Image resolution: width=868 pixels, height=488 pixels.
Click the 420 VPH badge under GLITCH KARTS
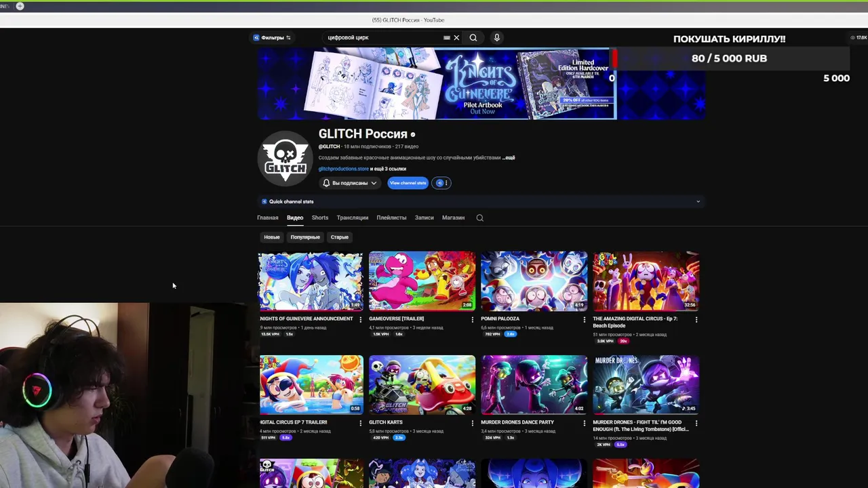pyautogui.click(x=380, y=438)
